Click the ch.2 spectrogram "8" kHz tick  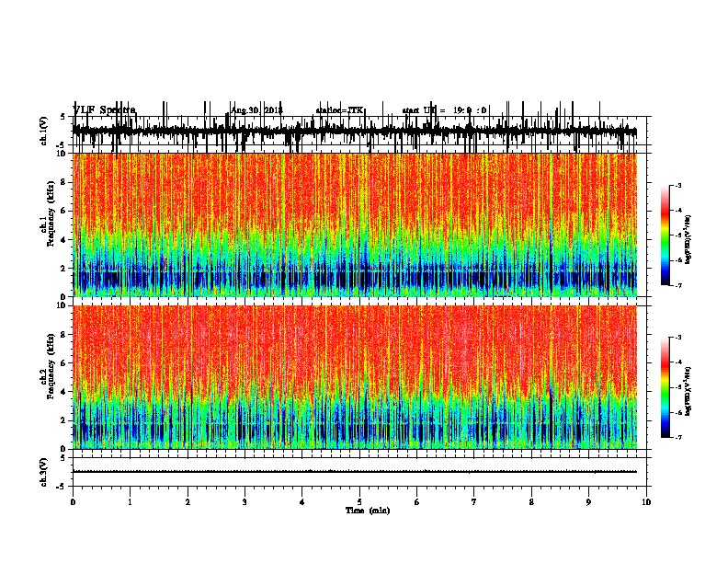[x=63, y=335]
